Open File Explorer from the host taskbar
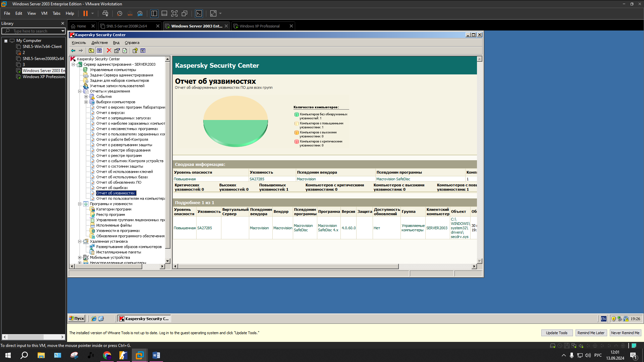644x362 pixels. coord(41,355)
